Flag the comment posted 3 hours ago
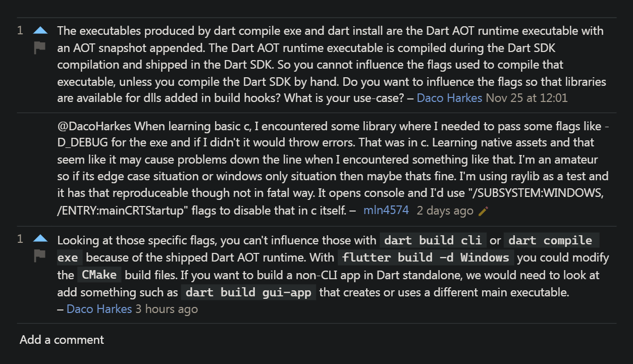Screen dimensions: 633x364 [40, 256]
